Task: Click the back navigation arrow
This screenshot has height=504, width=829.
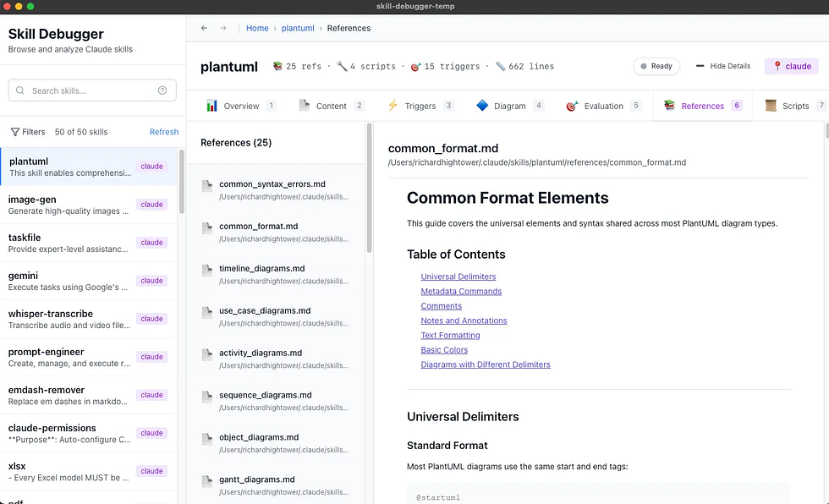Action: 204,28
